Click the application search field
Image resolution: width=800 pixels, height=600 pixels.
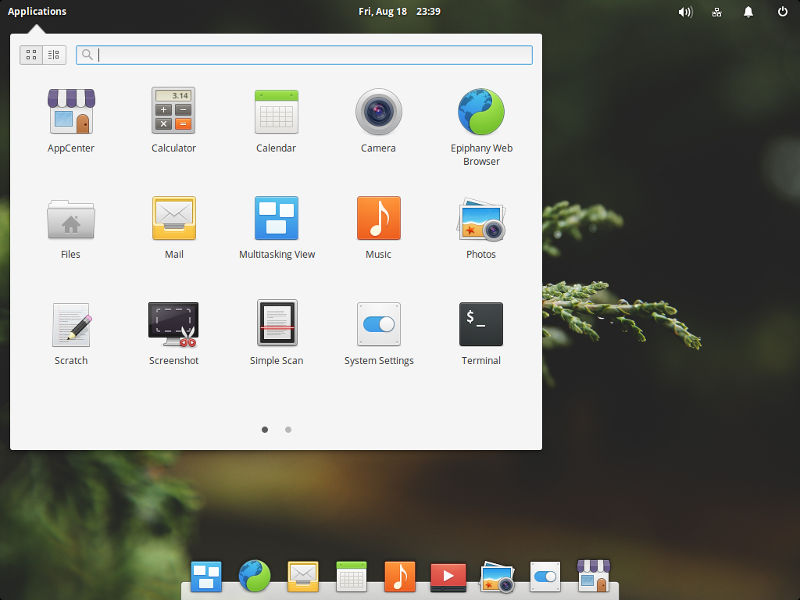click(304, 55)
